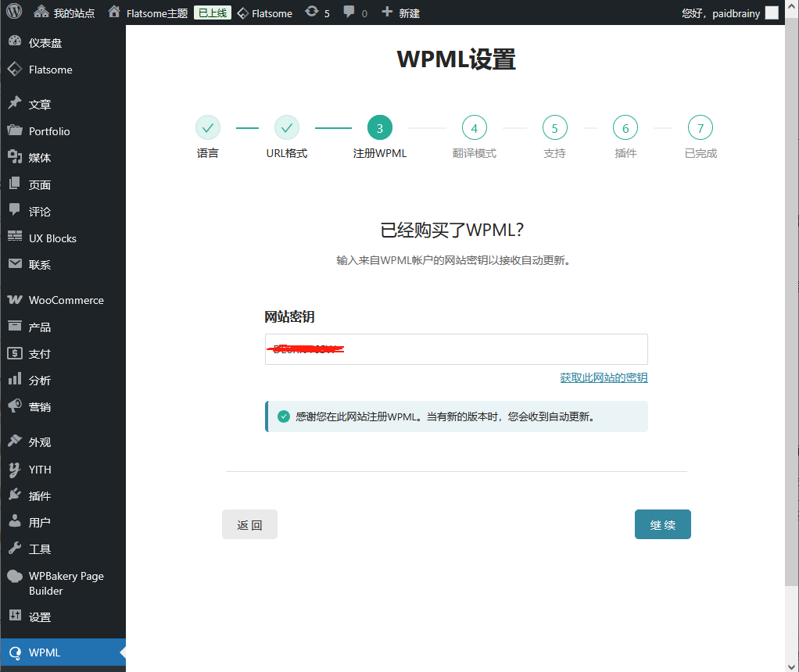
Task: Click the 文章 pushpin icon
Action: tap(15, 103)
